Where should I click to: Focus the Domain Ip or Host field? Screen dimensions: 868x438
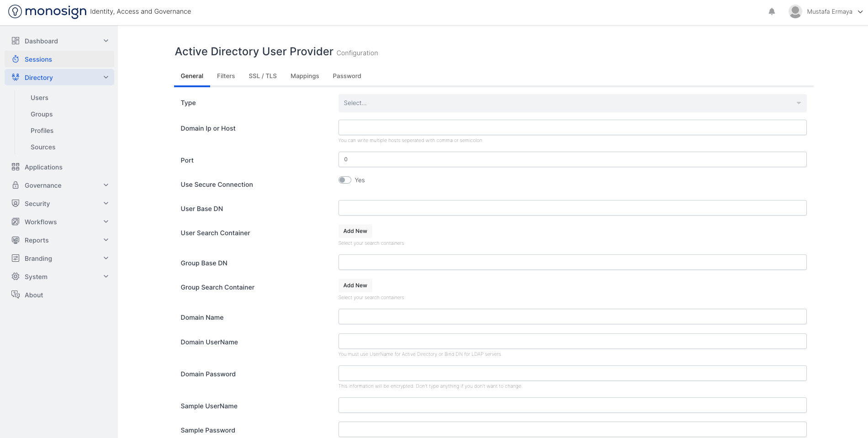click(x=572, y=127)
